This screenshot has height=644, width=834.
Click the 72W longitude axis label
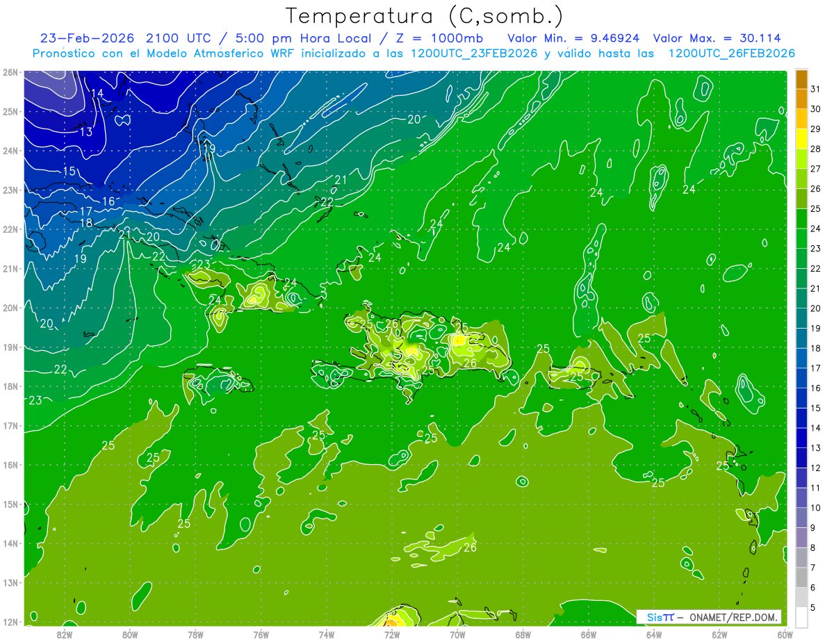[x=392, y=634]
